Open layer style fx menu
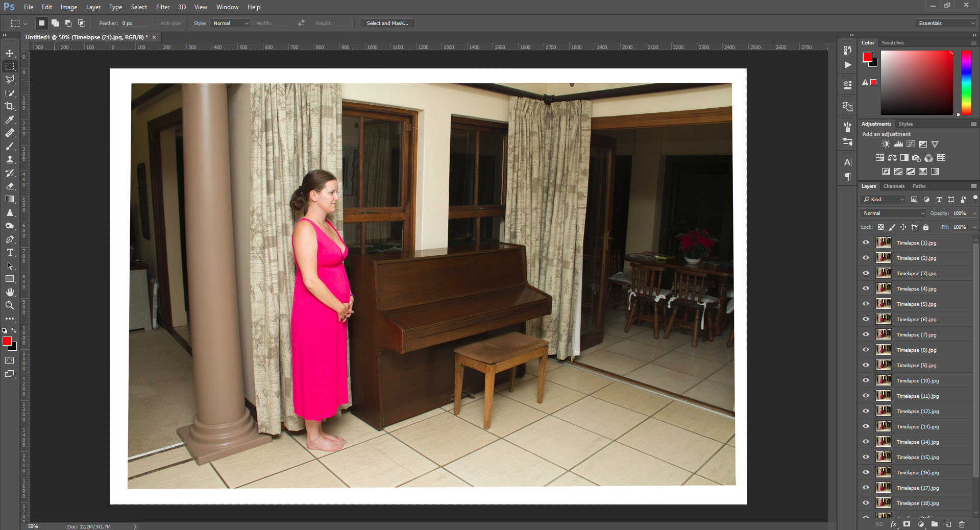The width and height of the screenshot is (980, 530). (x=893, y=524)
